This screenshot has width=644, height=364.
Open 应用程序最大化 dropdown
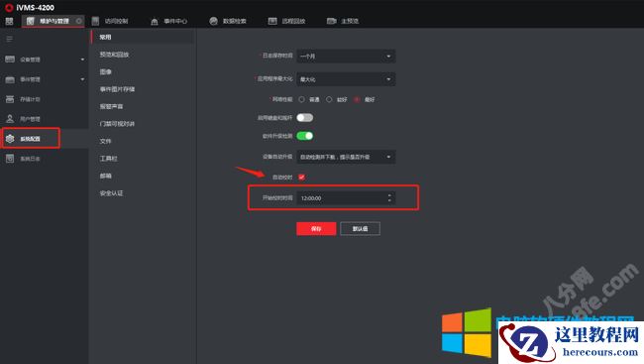point(346,79)
